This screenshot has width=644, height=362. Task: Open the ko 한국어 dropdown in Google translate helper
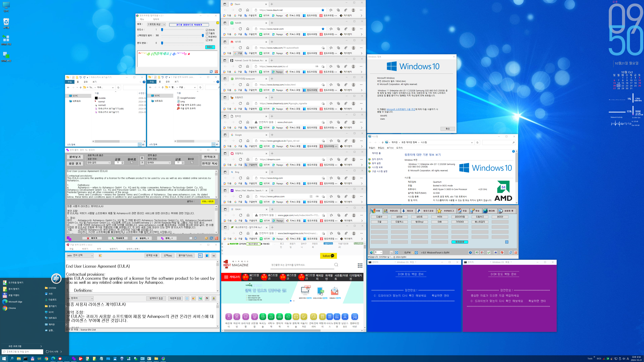(x=80, y=298)
